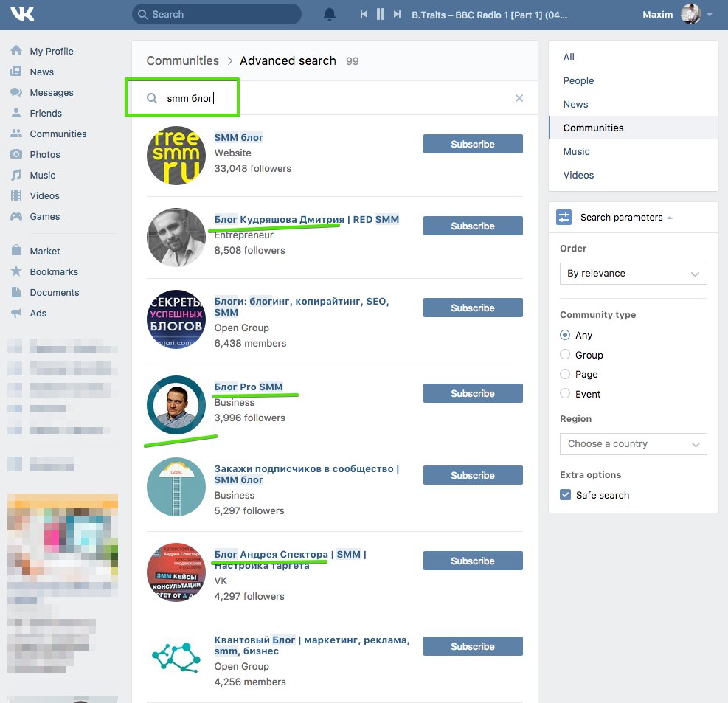Clear the community search query
Image resolution: width=728 pixels, height=703 pixels.
(x=519, y=98)
